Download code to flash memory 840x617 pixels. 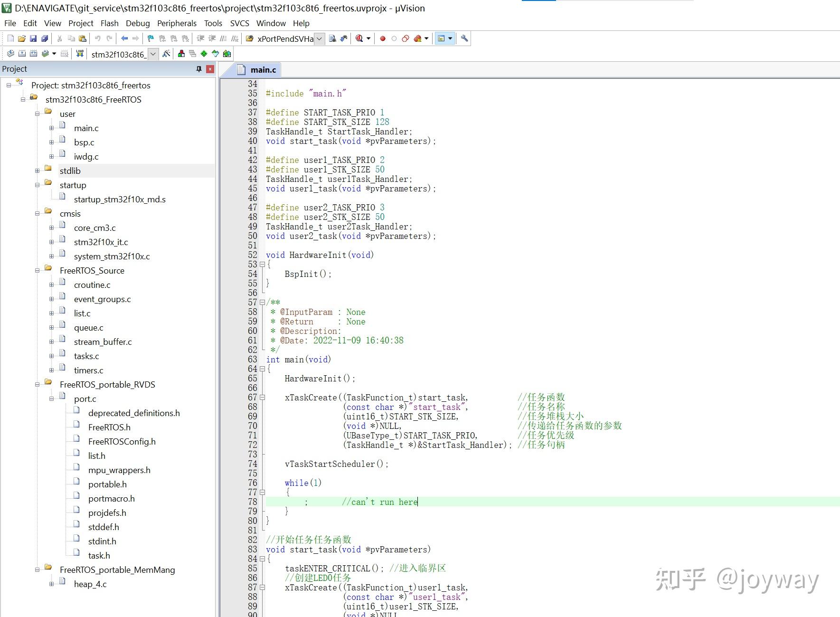point(79,54)
